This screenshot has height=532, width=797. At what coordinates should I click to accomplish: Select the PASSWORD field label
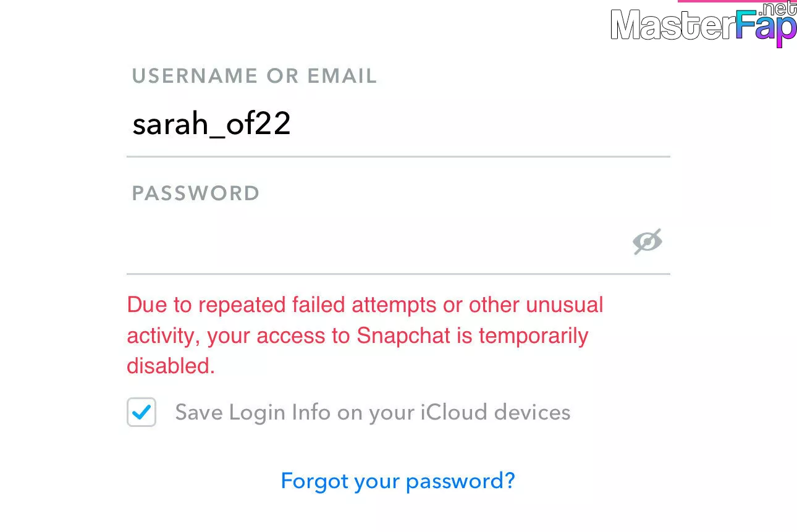point(196,193)
